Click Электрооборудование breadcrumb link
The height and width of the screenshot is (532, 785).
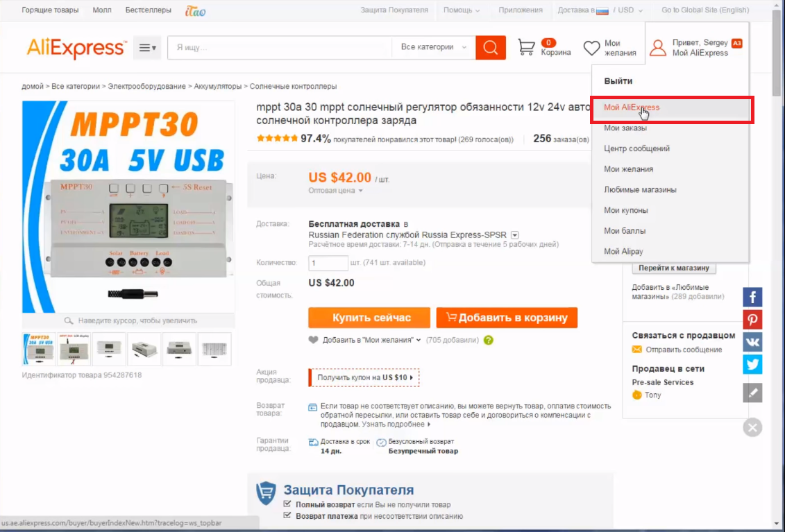click(146, 87)
